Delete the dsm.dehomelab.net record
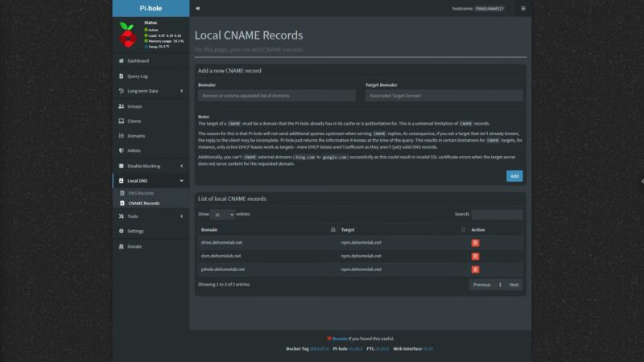Viewport: 644px width, 362px height. (475, 256)
